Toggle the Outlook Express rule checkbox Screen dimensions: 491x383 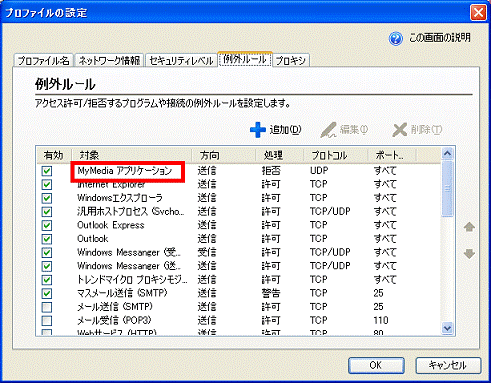pyautogui.click(x=47, y=225)
